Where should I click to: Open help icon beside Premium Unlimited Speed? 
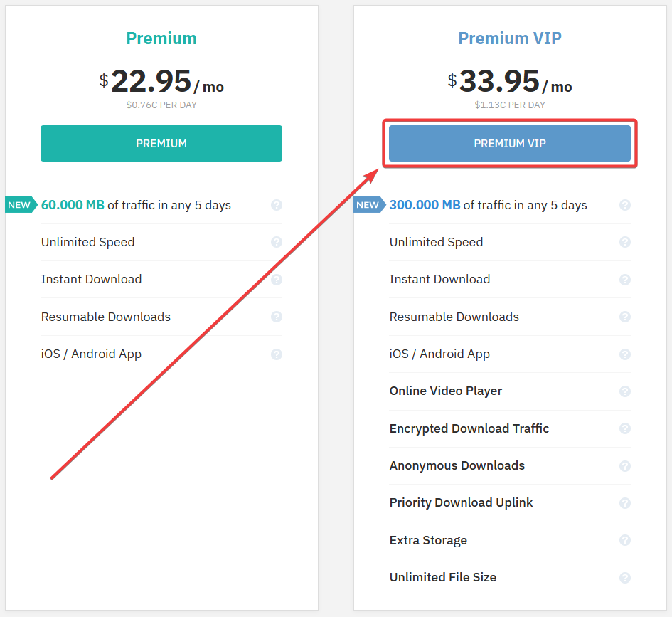pos(277,242)
